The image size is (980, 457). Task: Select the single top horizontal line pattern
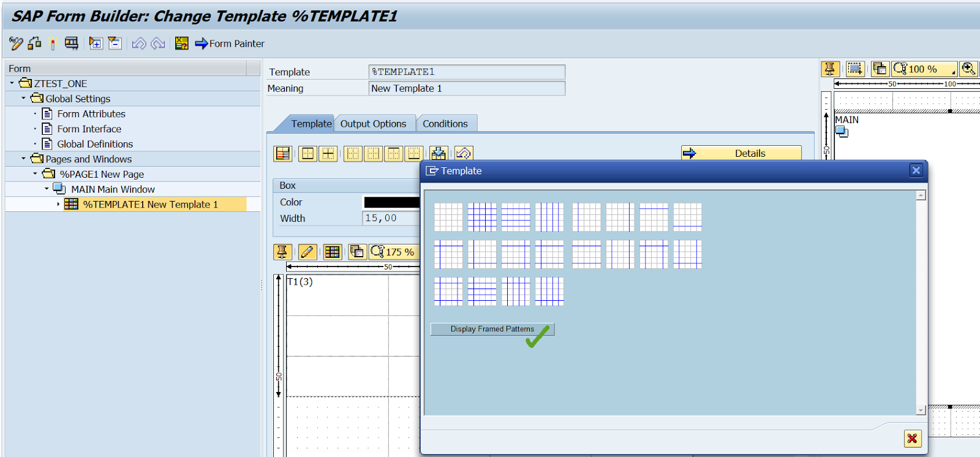(x=654, y=217)
